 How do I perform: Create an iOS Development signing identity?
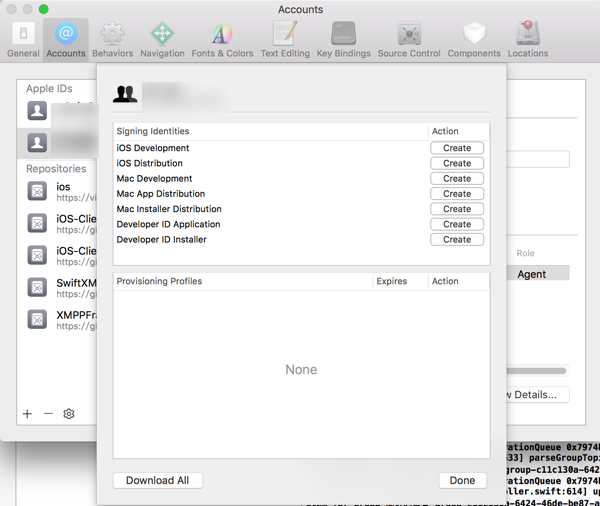pos(457,148)
